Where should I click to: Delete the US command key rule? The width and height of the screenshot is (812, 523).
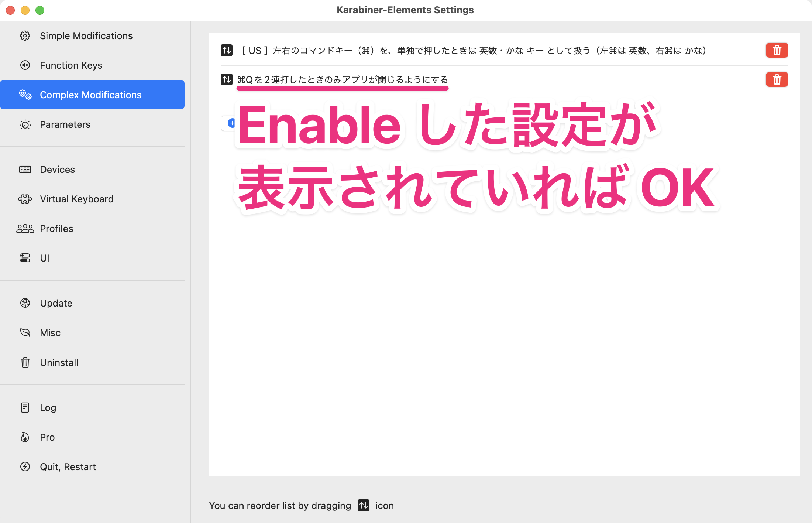coord(777,50)
